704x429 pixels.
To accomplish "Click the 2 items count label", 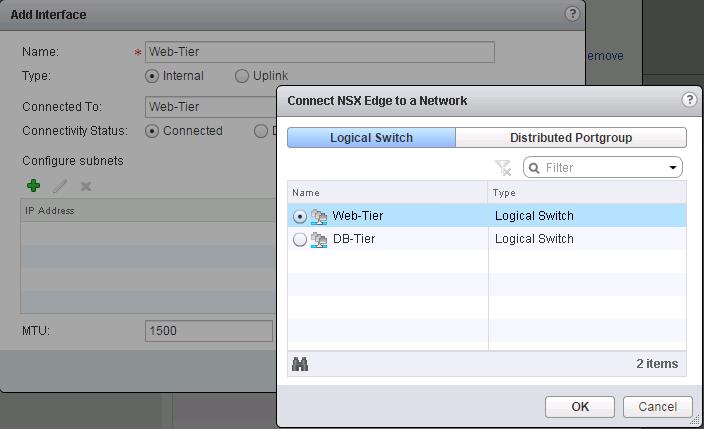I will (657, 364).
